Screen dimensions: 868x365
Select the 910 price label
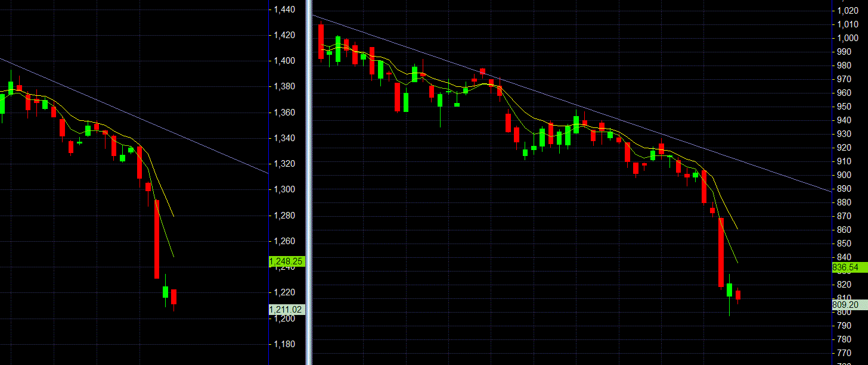[x=845, y=161]
